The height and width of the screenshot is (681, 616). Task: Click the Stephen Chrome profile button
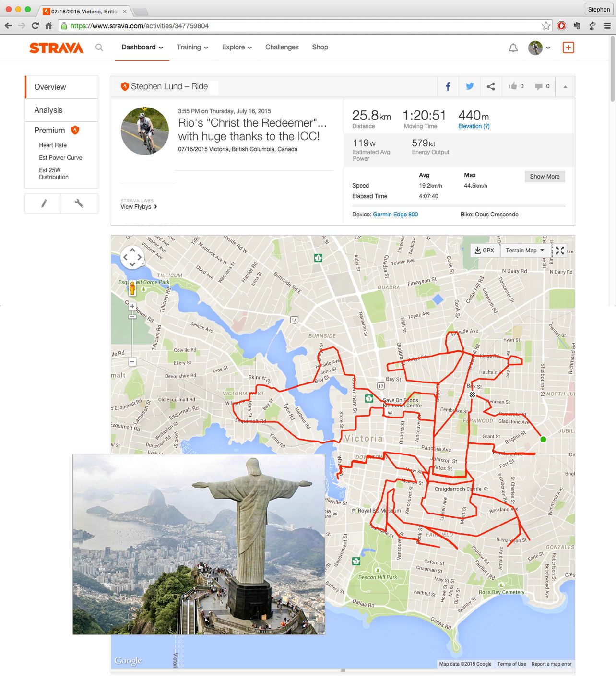point(599,9)
